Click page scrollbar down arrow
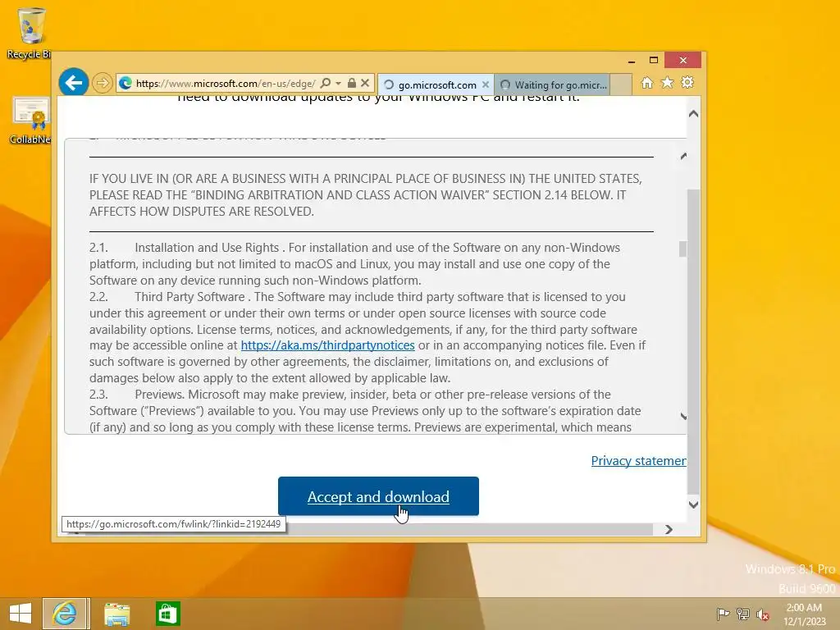Image resolution: width=840 pixels, height=630 pixels. click(x=693, y=504)
